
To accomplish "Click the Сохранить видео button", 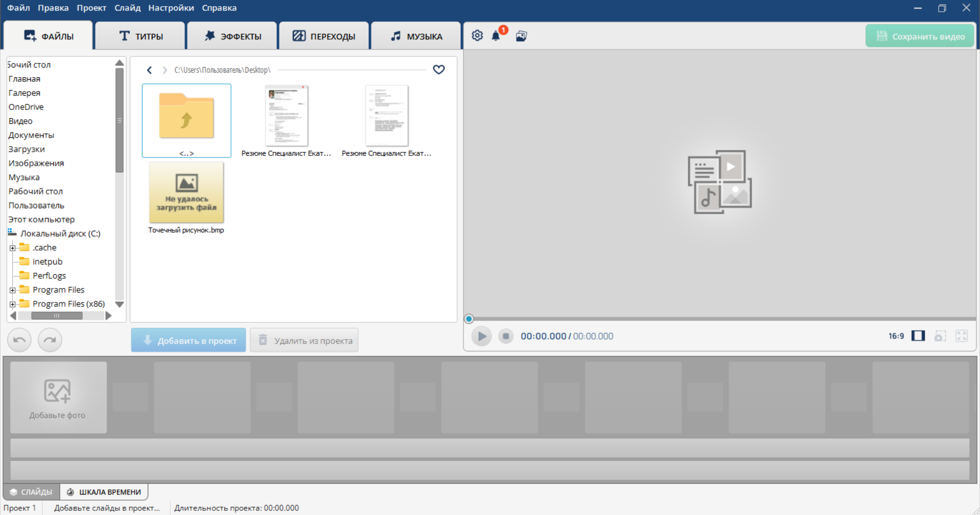I will (920, 36).
